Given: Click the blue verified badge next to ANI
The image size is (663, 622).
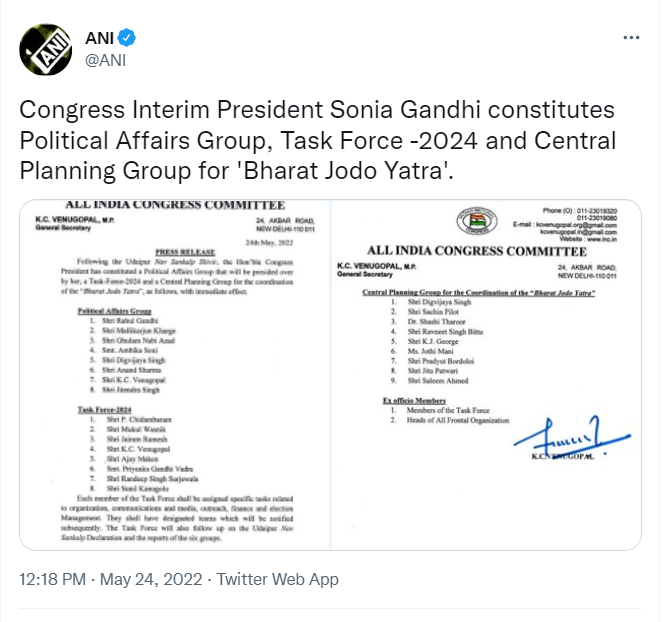Looking at the screenshot, I should point(126,38).
